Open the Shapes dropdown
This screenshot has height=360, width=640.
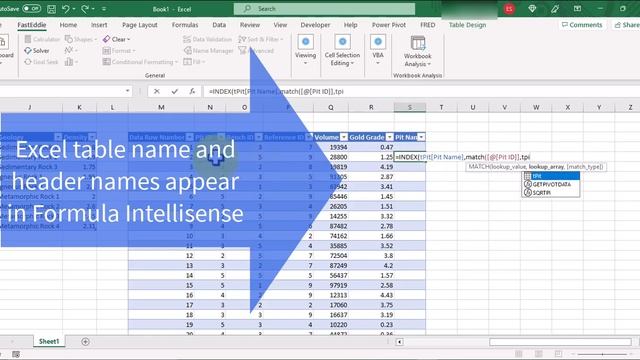point(81,39)
